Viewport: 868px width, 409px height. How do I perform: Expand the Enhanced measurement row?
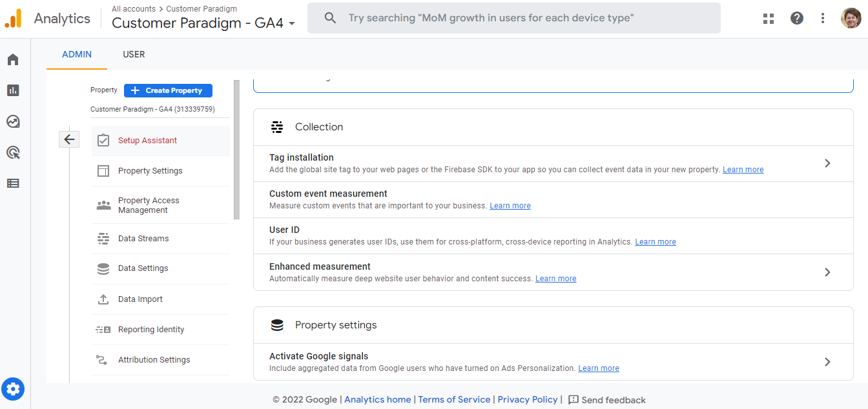point(827,272)
